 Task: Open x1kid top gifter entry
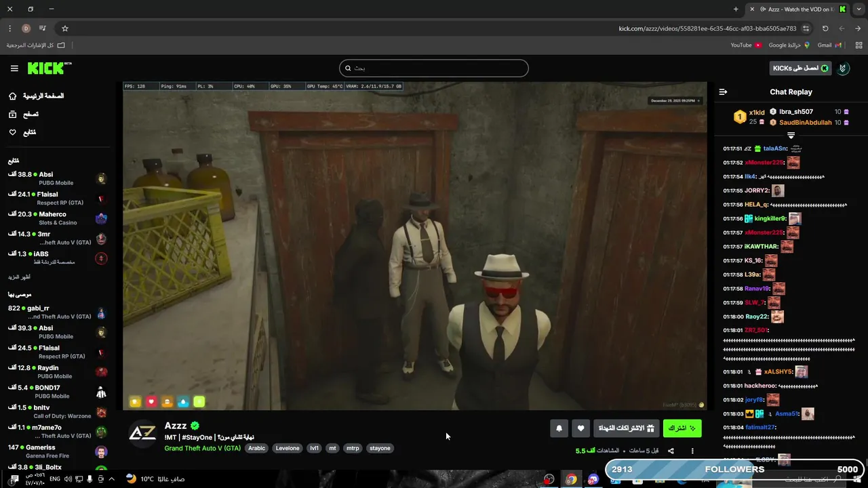click(748, 117)
